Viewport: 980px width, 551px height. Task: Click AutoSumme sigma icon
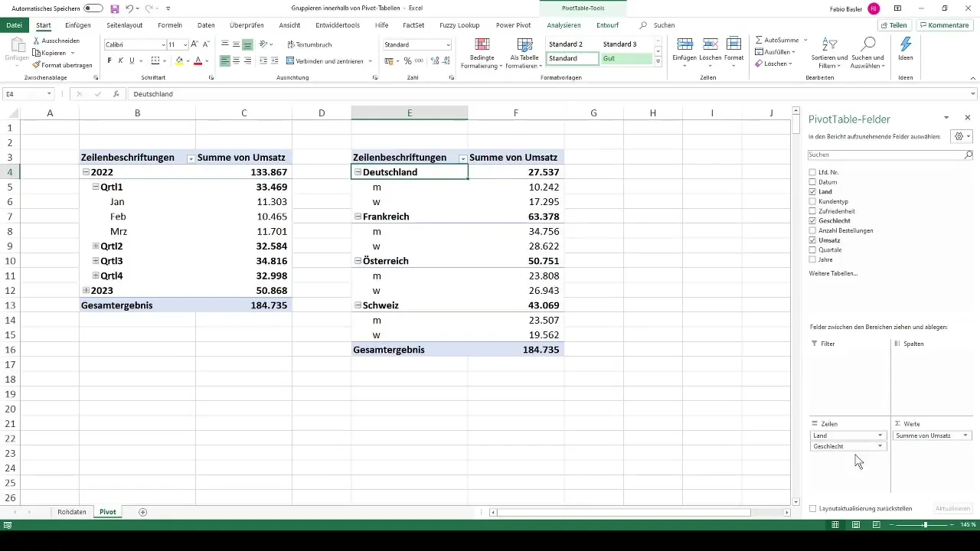(759, 40)
